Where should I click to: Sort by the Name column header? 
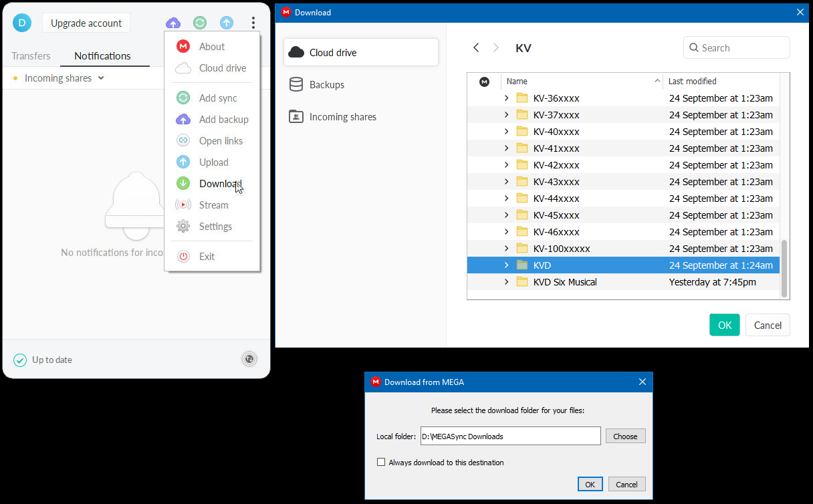tap(582, 82)
